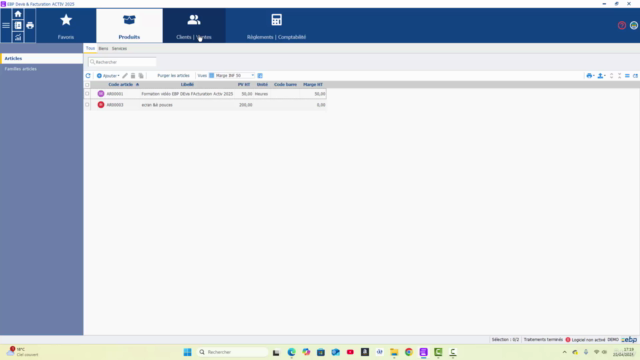Click the purple icon of AR00001
This screenshot has height=360, width=640.
pyautogui.click(x=101, y=94)
